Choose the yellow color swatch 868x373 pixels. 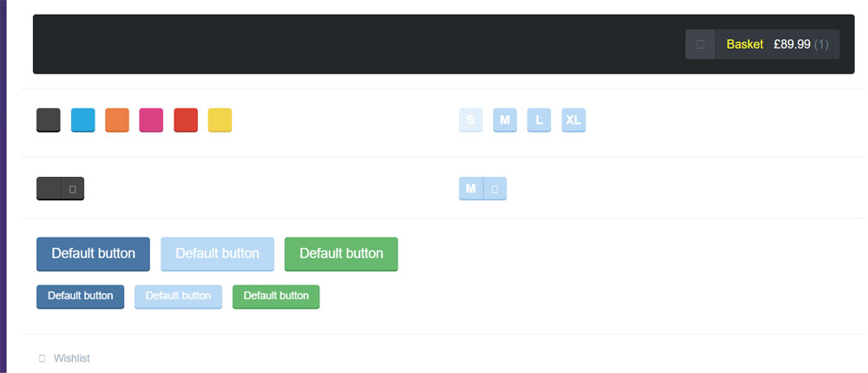(x=220, y=120)
